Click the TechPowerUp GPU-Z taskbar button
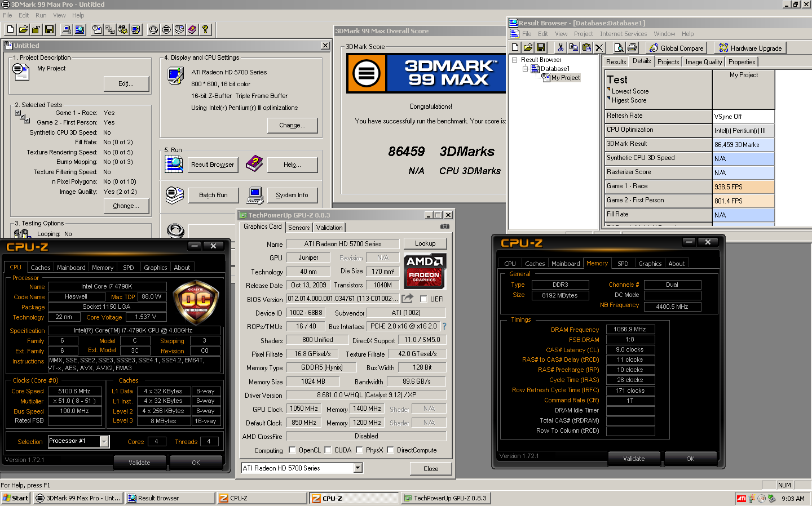The image size is (812, 506). 445,498
